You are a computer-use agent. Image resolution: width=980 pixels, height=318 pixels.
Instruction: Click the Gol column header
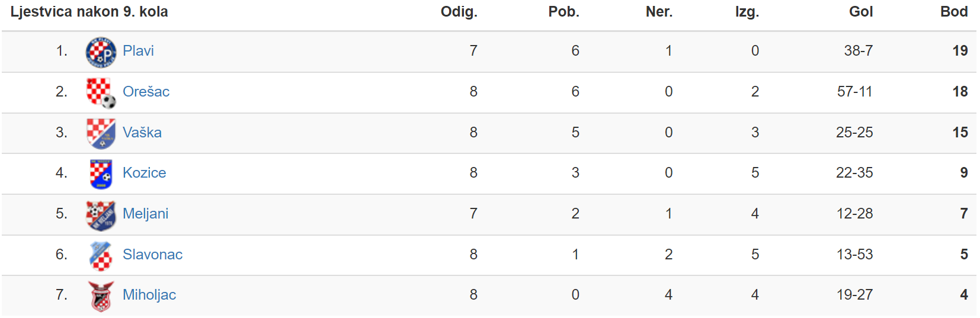point(861,12)
